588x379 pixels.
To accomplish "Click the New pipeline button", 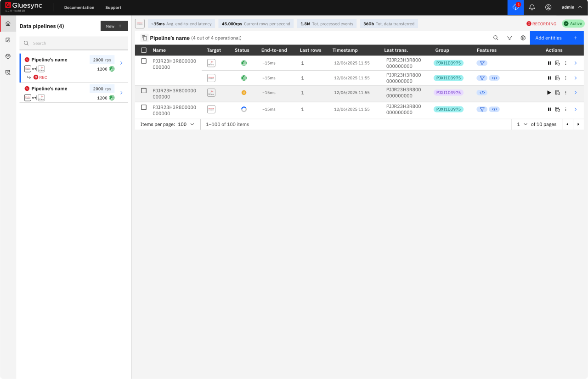I will (114, 26).
